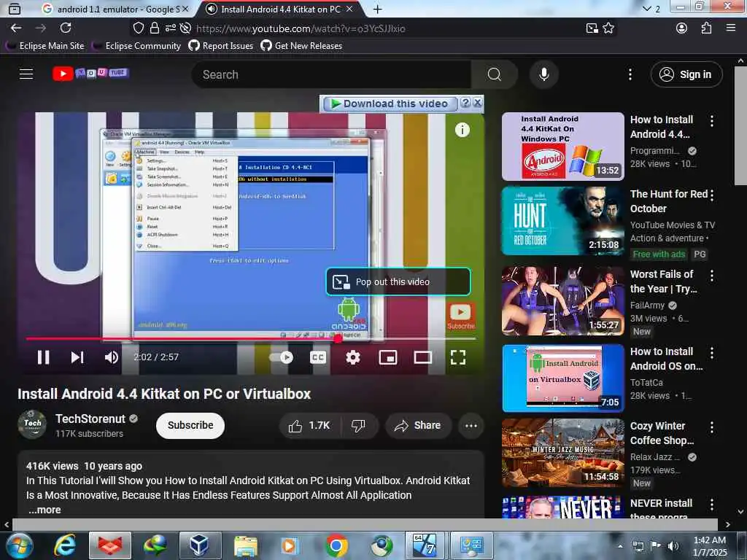The width and height of the screenshot is (747, 560).
Task: Open Firefox account icon
Action: 681,28
